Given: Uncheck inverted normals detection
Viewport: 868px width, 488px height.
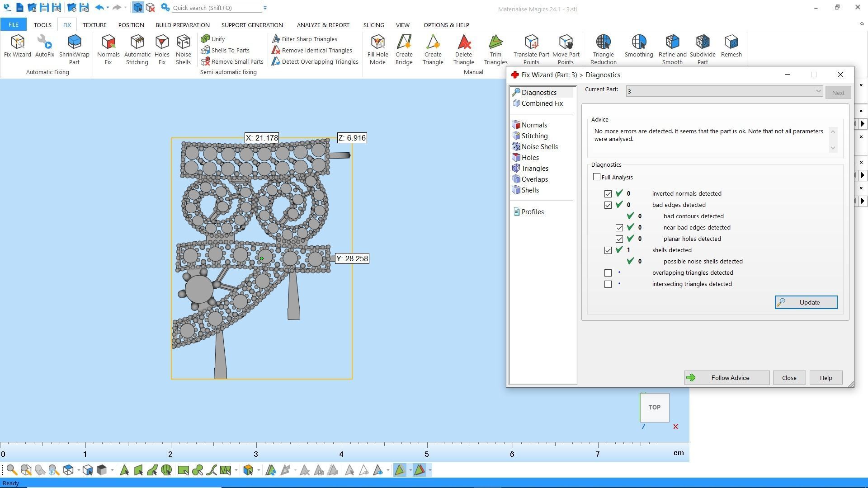Looking at the screenshot, I should [x=608, y=194].
